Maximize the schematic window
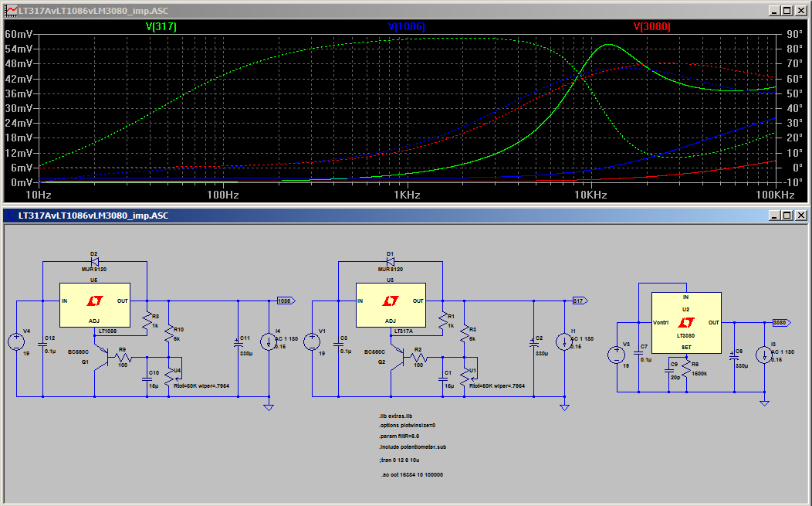Viewport: 812px width, 506px height. 787,216
